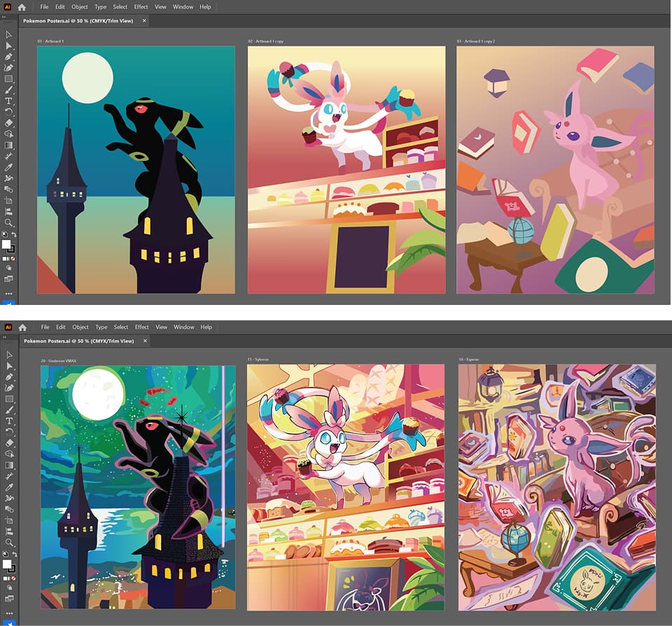672x626 pixels.
Task: Select the Zoom tool in bottom window
Action: 9,543
